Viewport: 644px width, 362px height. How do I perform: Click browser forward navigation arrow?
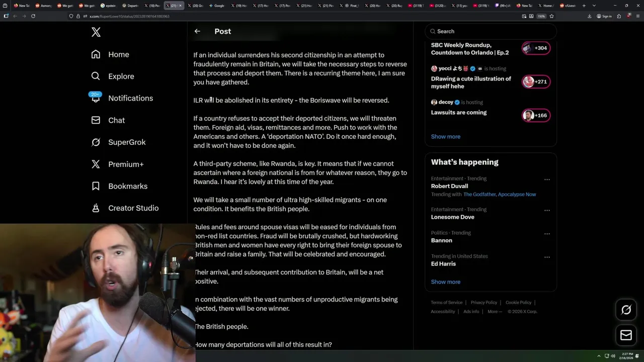(24, 16)
